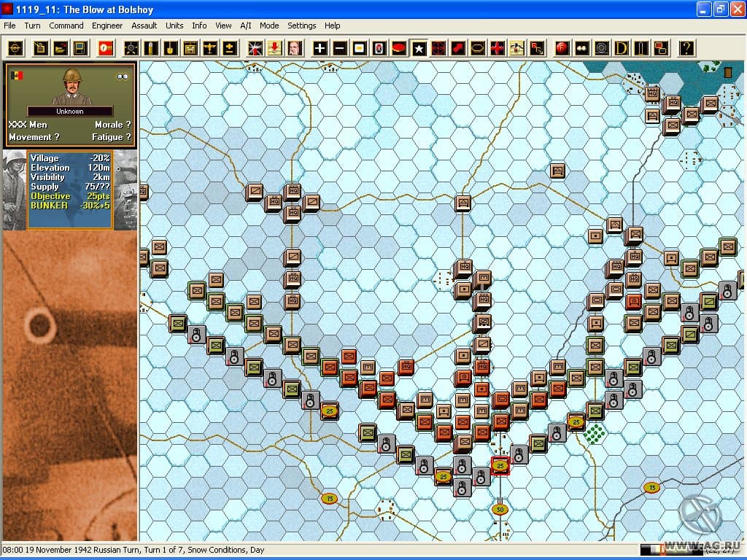Click the airplane air strike icon
This screenshot has width=747, height=560.
coord(210,48)
